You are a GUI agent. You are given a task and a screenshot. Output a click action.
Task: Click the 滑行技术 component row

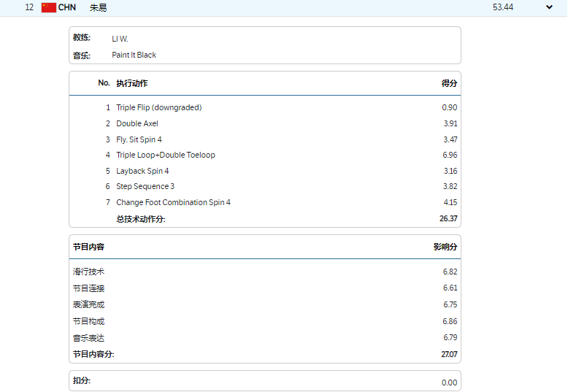(265, 272)
